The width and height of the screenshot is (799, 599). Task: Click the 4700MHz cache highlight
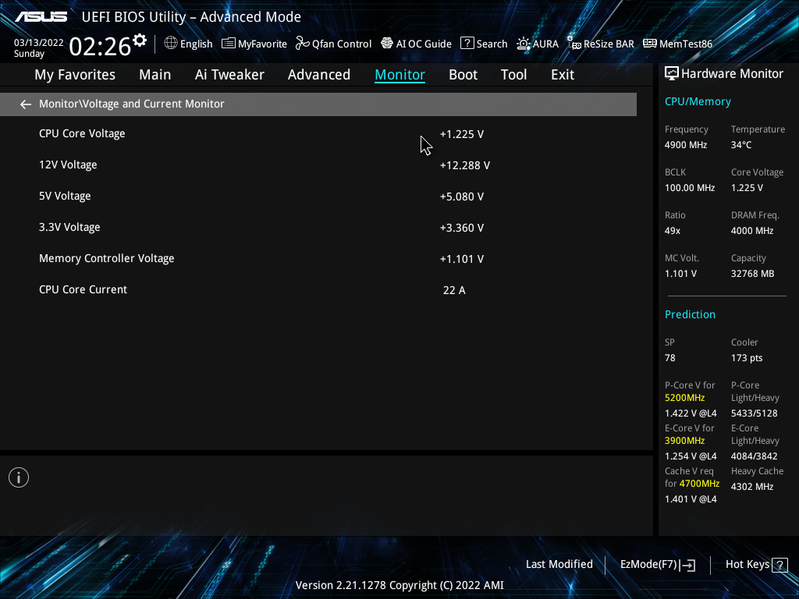[699, 484]
